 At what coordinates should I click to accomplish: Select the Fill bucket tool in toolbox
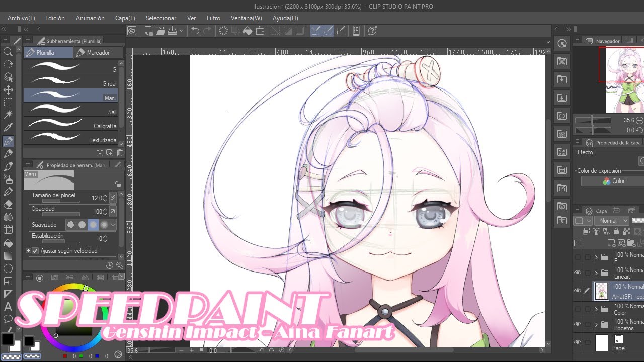point(8,243)
